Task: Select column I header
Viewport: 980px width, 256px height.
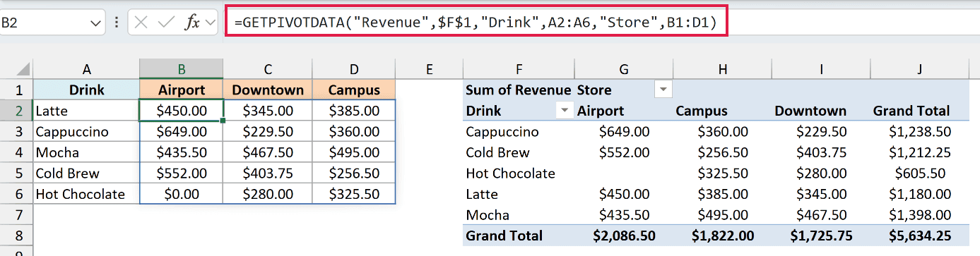Action: pyautogui.click(x=821, y=69)
